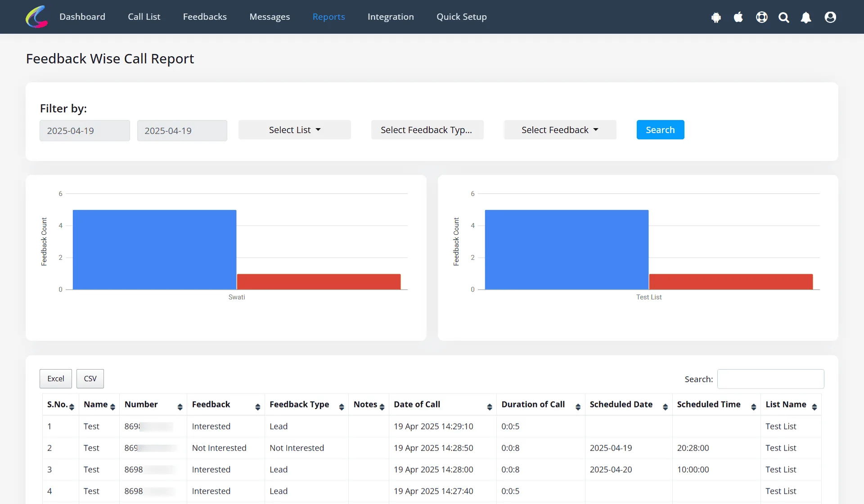Expand the Select Feedback dropdown
The image size is (864, 504).
pyautogui.click(x=560, y=130)
